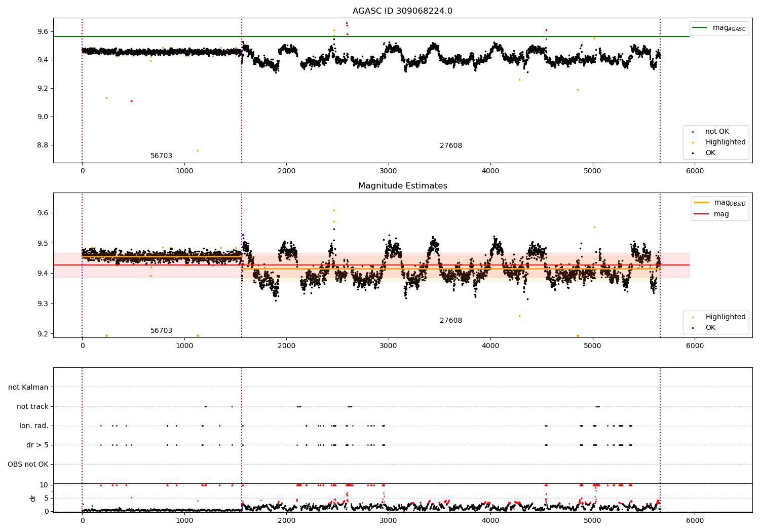Image resolution: width=760 pixels, height=532 pixels.
Task: Click obsid label 56703 in middle plot
Action: (x=161, y=331)
